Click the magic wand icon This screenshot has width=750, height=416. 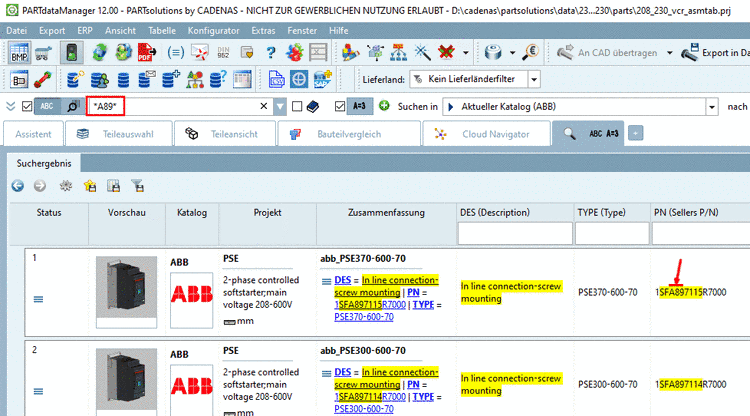(422, 53)
